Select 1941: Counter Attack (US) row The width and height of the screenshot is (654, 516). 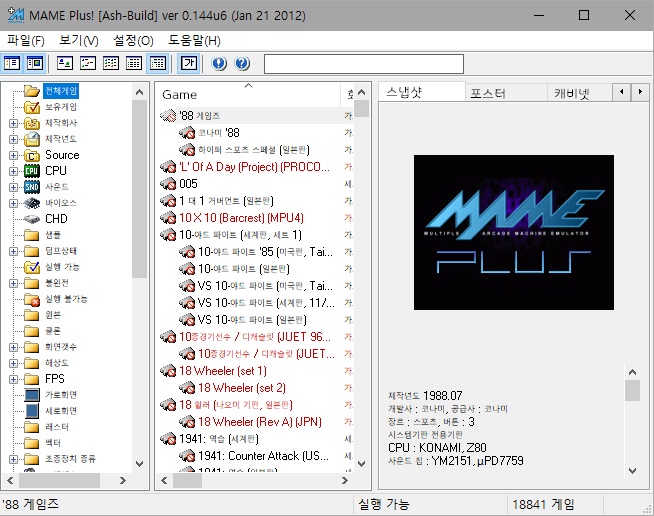[x=256, y=456]
